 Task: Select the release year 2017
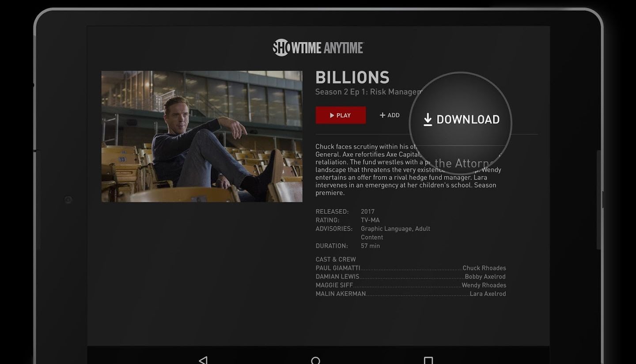pyautogui.click(x=367, y=212)
